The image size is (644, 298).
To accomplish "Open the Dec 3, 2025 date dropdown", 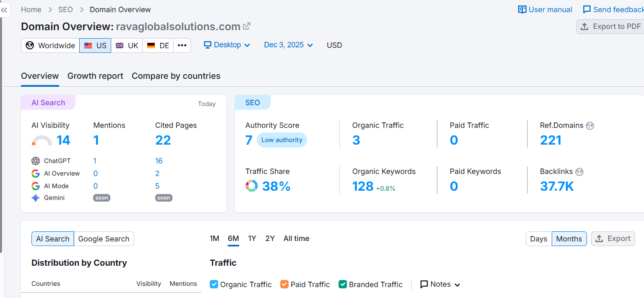I will click(288, 45).
